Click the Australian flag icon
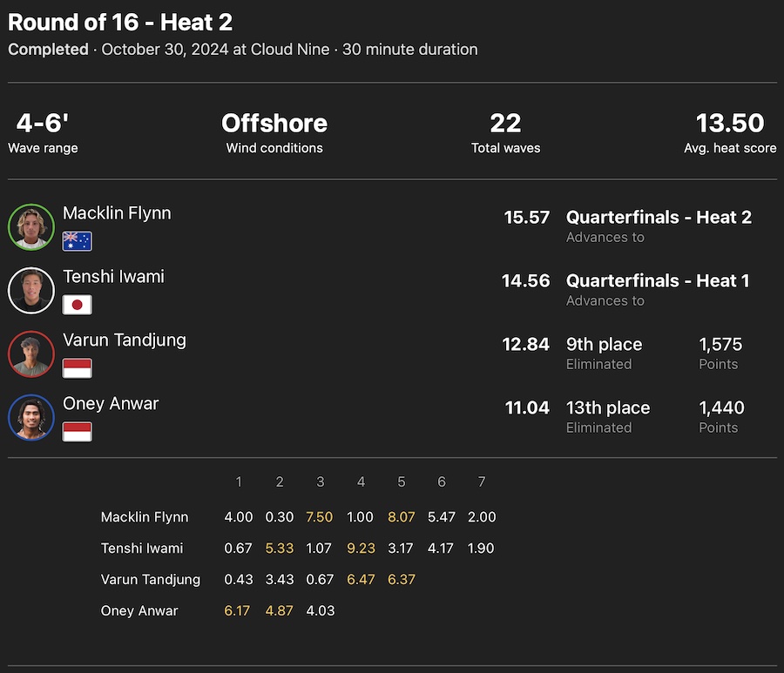 point(78,241)
